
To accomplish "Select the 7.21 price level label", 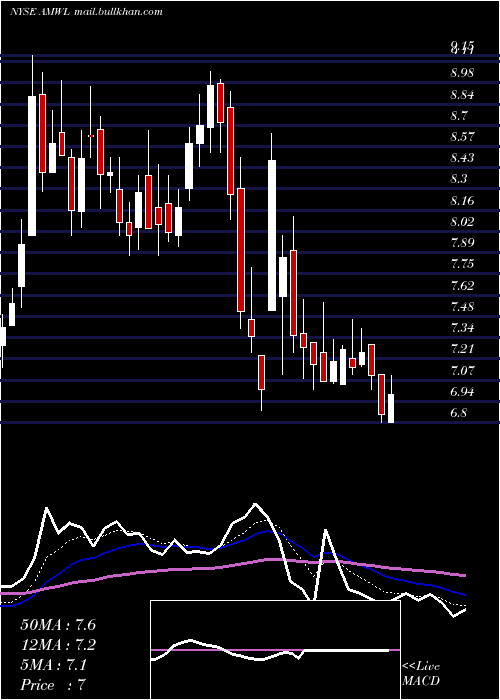I will 463,349.
